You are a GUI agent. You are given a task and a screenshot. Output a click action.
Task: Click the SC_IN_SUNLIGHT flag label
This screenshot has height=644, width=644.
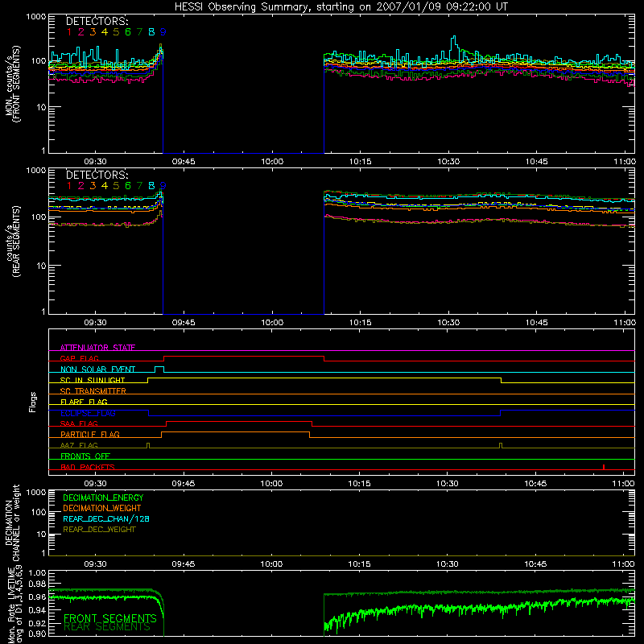tap(93, 380)
